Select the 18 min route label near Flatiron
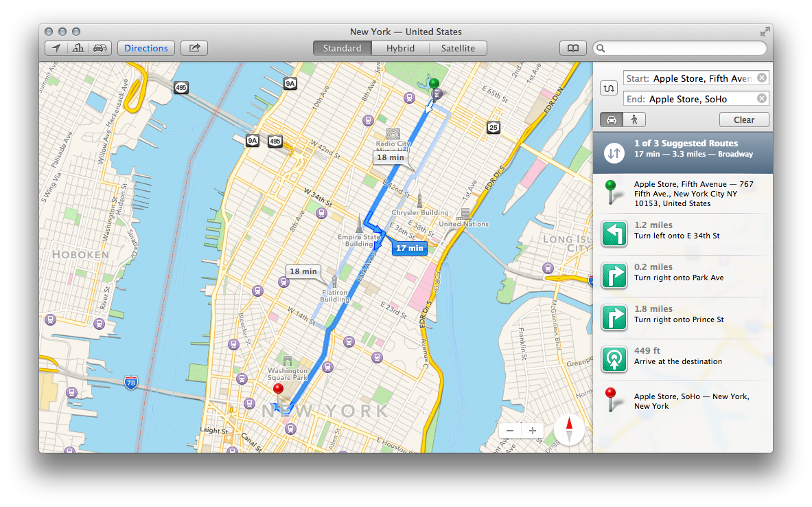Screen dimensions: 812x507 tap(303, 271)
